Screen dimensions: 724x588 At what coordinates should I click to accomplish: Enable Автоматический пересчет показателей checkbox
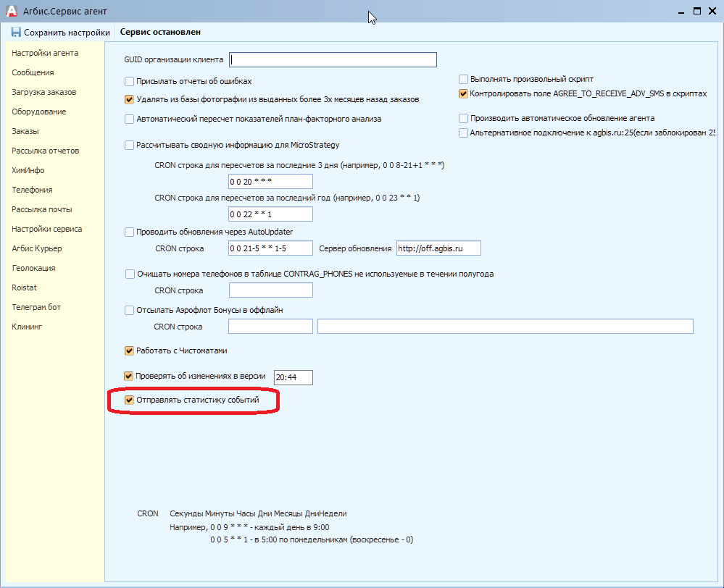[x=129, y=119]
